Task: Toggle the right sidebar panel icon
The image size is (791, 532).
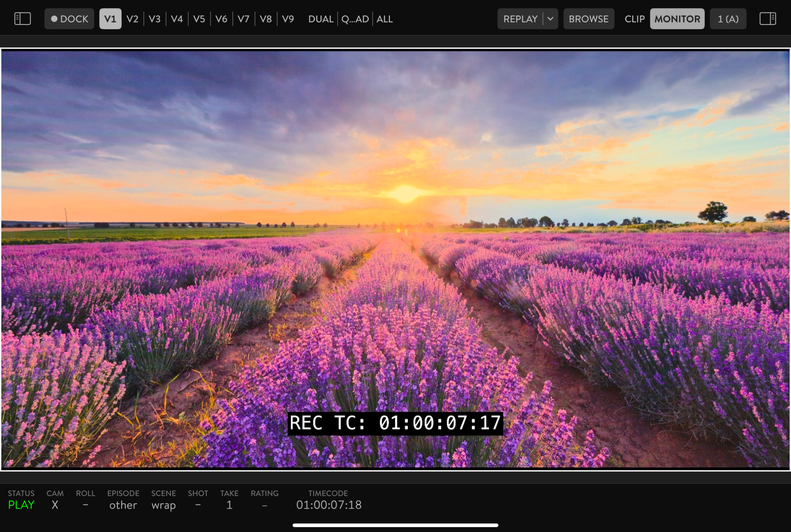Action: tap(767, 19)
